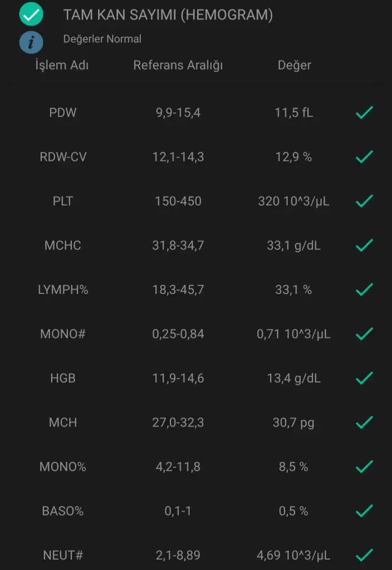Click the NEUT# row checkmark icon
392x570 pixels.
pyautogui.click(x=364, y=555)
